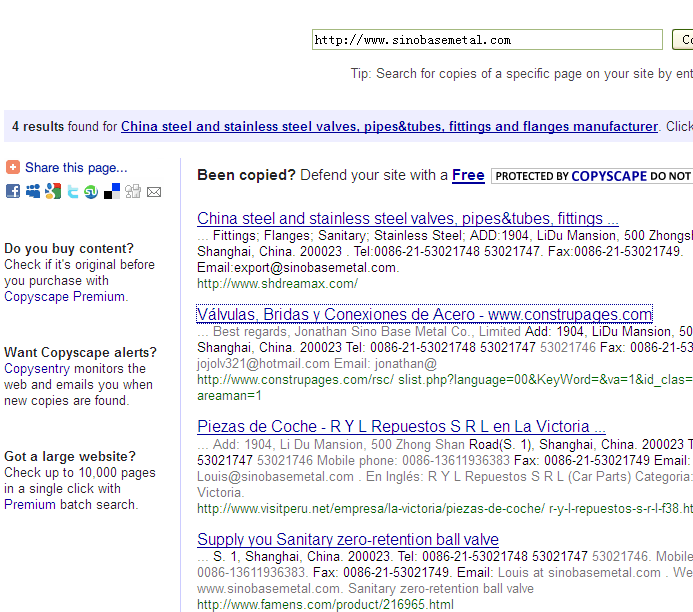Share the page on MySpace

point(33,191)
